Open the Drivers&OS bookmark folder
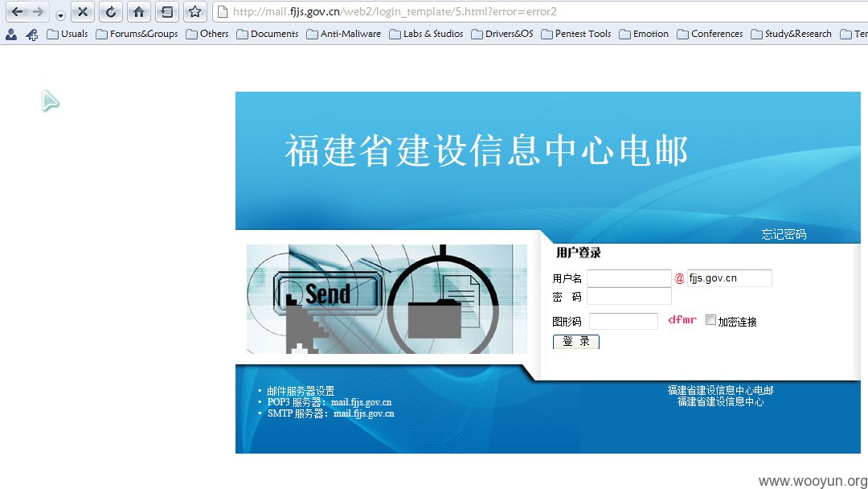 pos(502,34)
